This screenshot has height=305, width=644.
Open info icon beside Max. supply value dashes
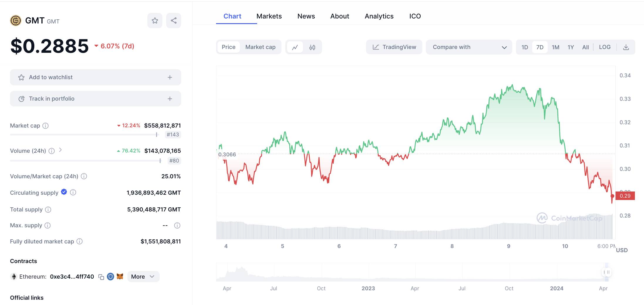coord(177,226)
